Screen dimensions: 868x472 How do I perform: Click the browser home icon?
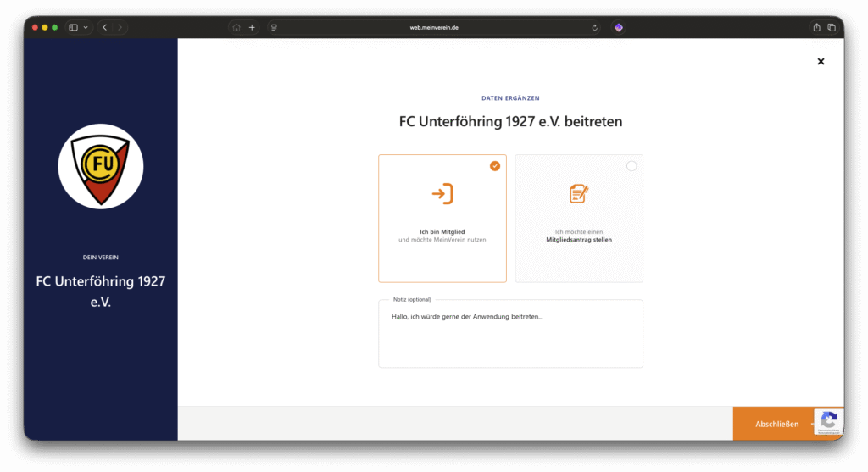[x=236, y=27]
